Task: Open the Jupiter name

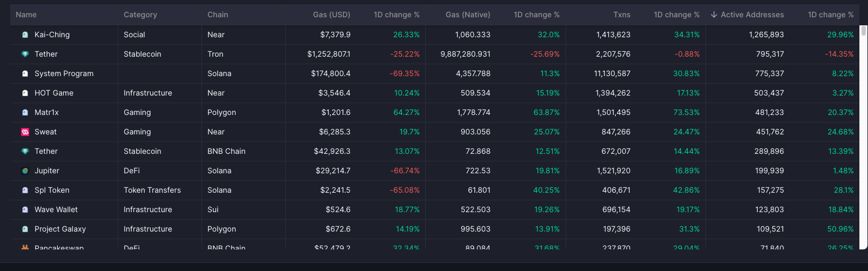Action: 47,171
